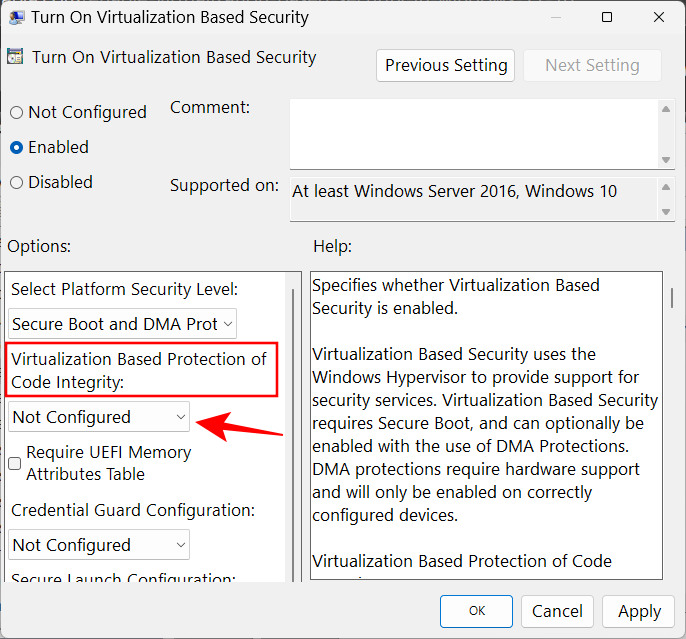
Task: Check Require UEFI Memory Attributes Table
Action: 15,463
